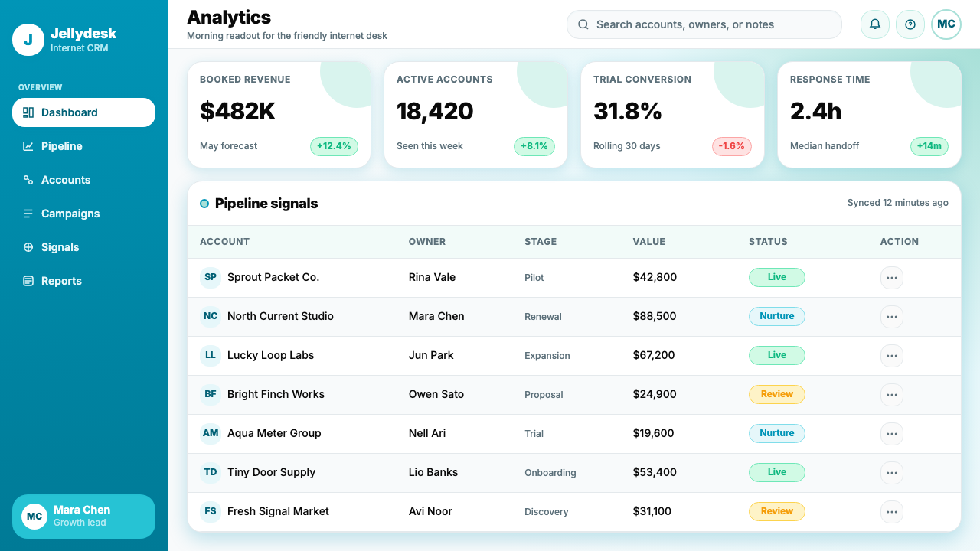Click the help question mark icon
Screen dimensions: 980x551
(910, 24)
